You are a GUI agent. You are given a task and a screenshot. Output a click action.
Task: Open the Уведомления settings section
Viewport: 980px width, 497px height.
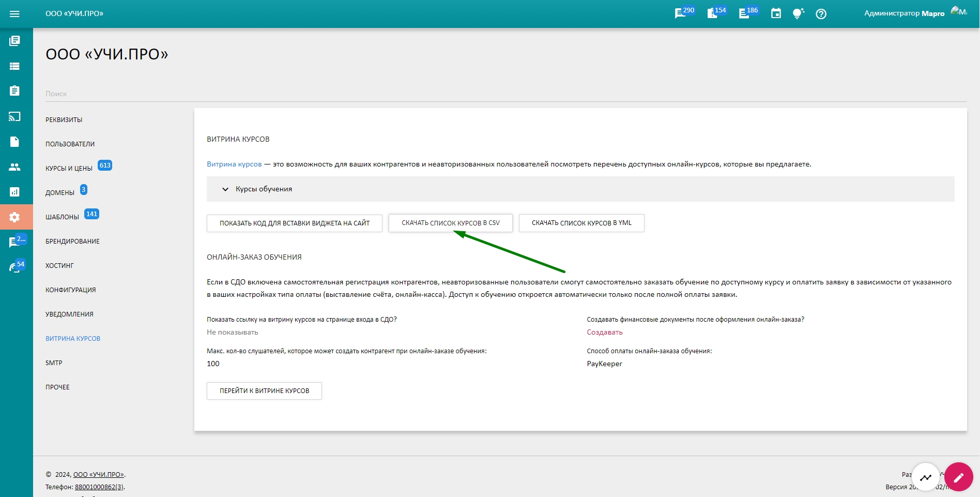click(x=70, y=314)
